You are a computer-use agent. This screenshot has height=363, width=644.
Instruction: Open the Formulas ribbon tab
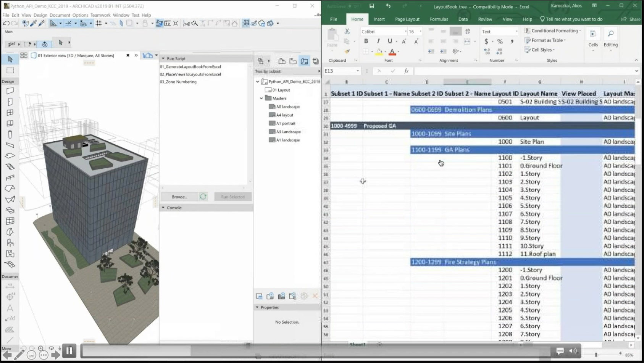point(439,19)
